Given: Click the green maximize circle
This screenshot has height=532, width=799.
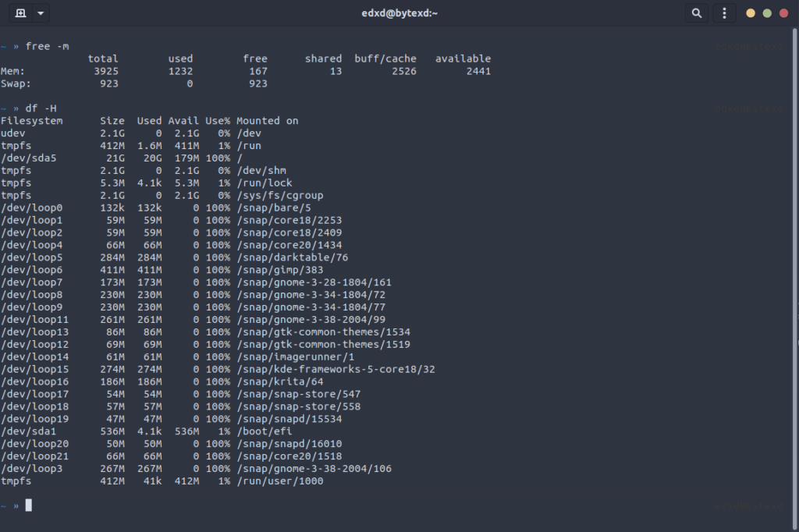Looking at the screenshot, I should [767, 13].
